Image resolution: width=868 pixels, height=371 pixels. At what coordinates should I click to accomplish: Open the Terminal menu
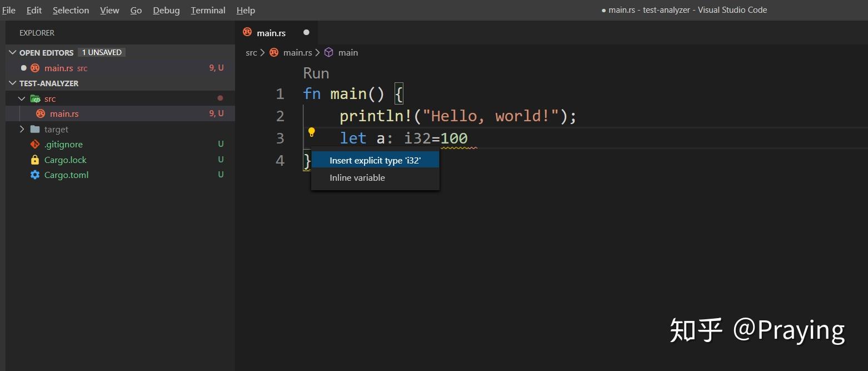click(208, 10)
